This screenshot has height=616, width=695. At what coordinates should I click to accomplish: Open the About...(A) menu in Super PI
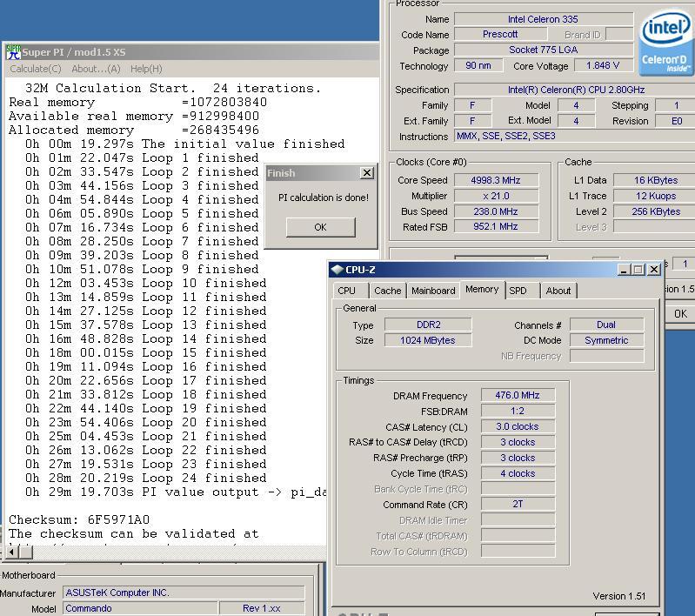[96, 69]
